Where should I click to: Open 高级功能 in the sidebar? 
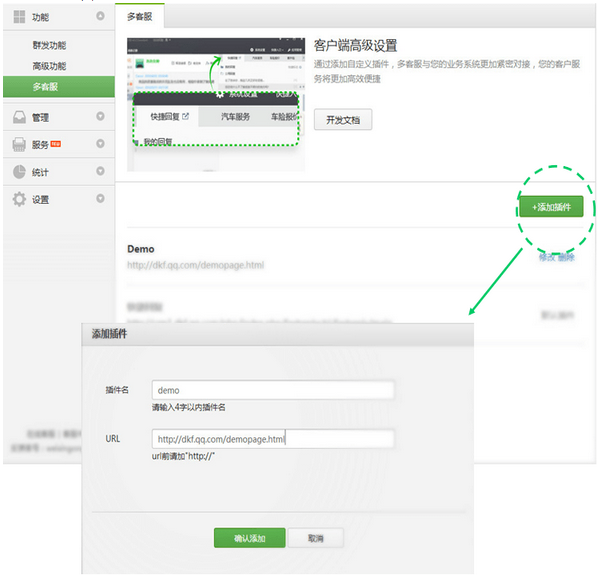click(49, 66)
